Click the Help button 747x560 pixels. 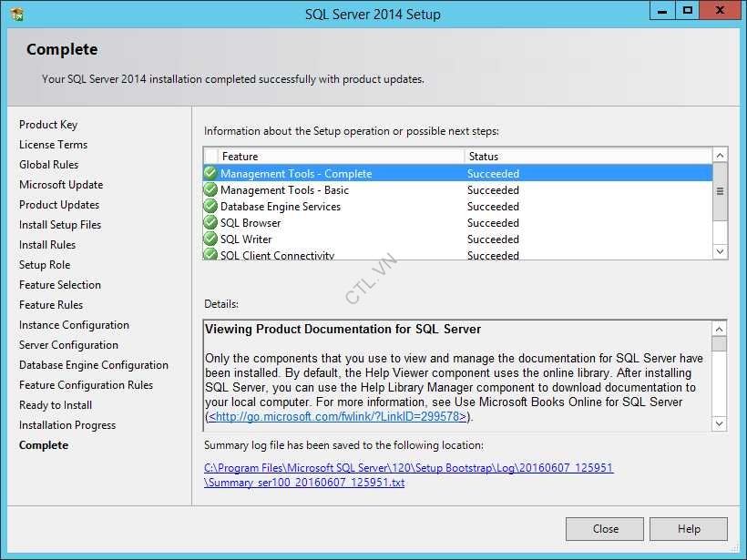689,528
